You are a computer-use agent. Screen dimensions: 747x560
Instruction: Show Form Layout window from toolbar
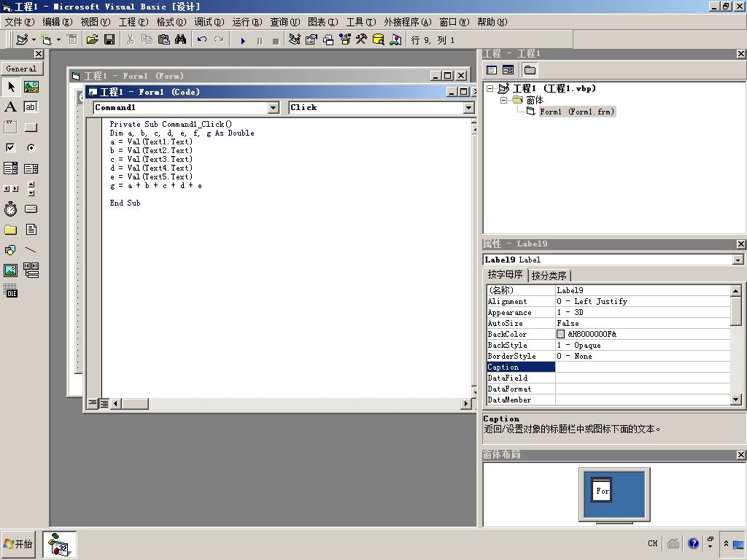click(328, 39)
